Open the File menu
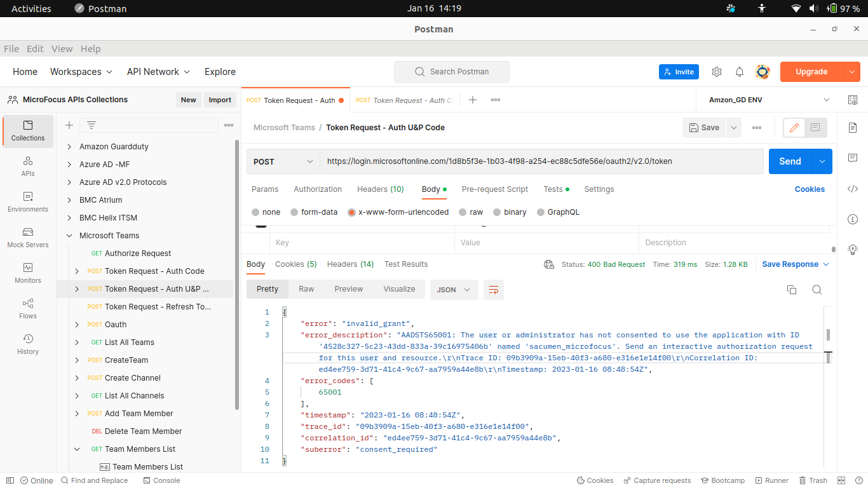 [11, 49]
